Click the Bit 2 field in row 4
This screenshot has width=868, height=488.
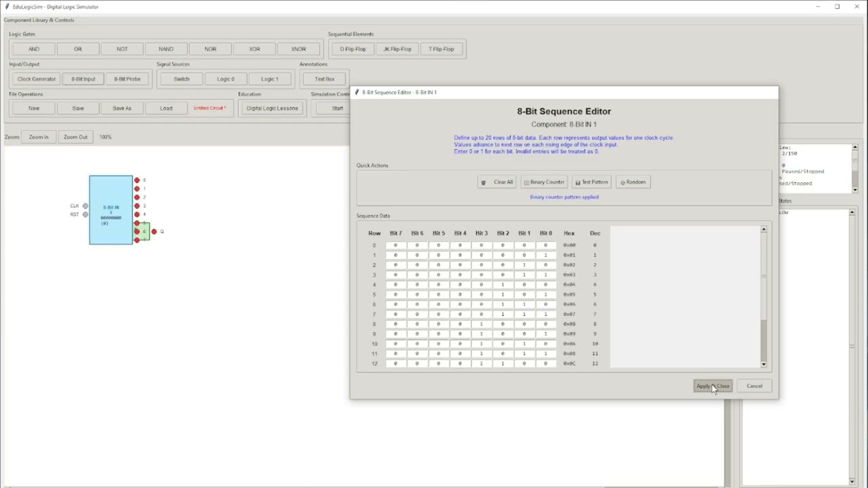pyautogui.click(x=502, y=285)
